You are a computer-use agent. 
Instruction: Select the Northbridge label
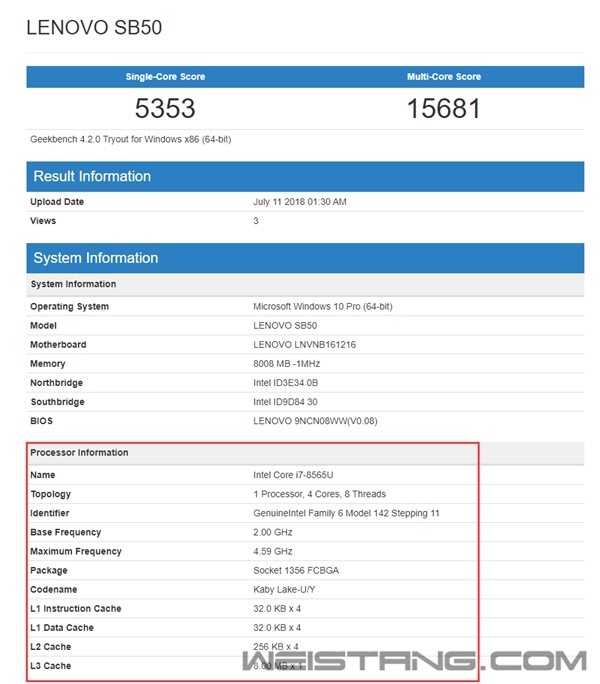click(x=56, y=383)
